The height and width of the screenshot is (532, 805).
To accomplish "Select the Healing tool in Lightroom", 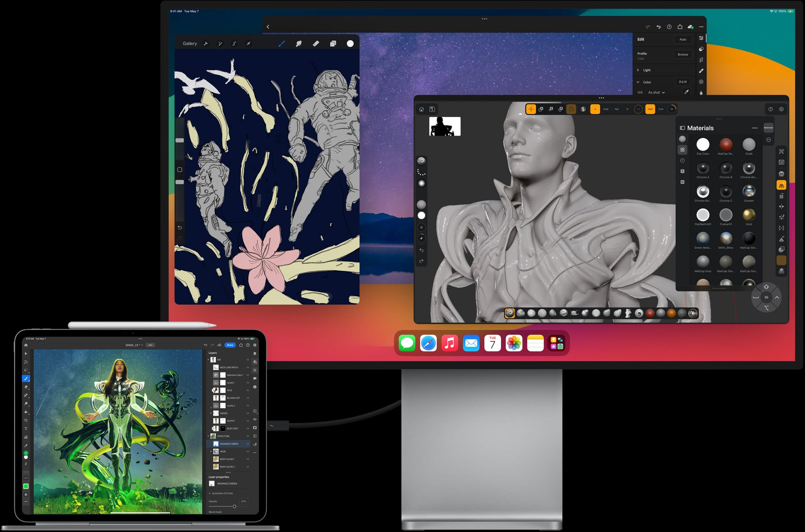I will (701, 70).
